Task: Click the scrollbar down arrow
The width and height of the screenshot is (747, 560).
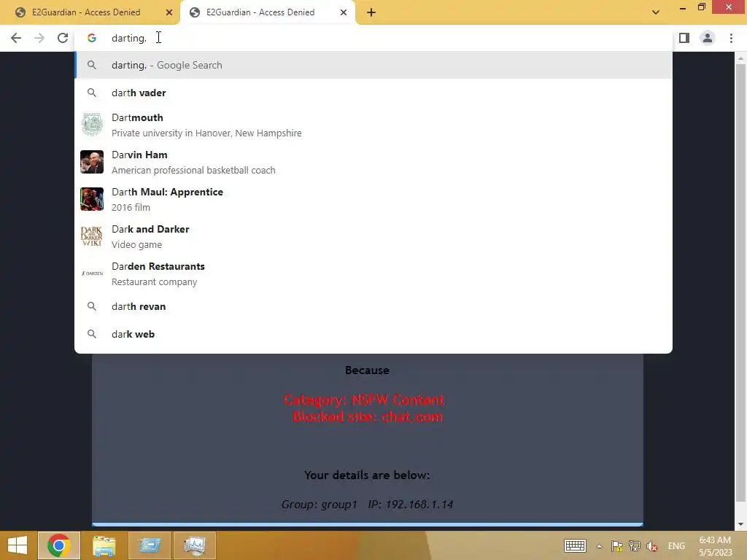Action: (x=740, y=524)
